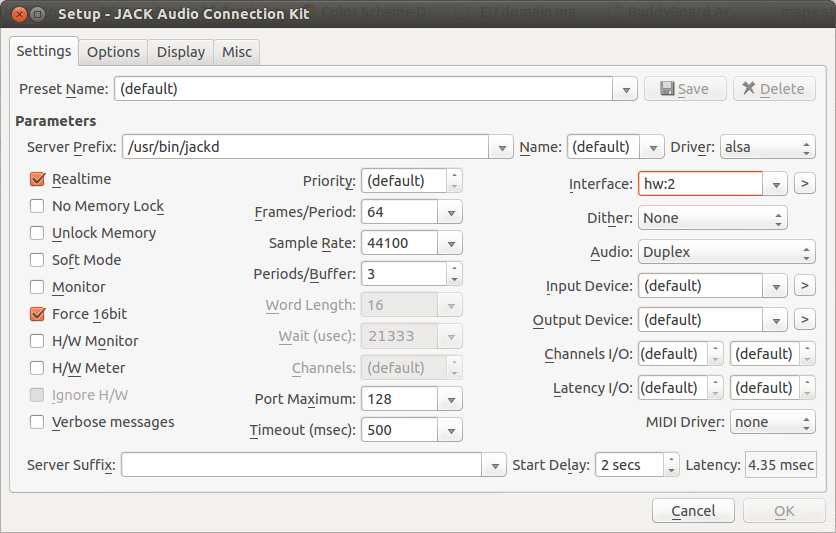This screenshot has width=836, height=533.
Task: Click the Periods/Buffer stepper arrows
Action: [454, 274]
